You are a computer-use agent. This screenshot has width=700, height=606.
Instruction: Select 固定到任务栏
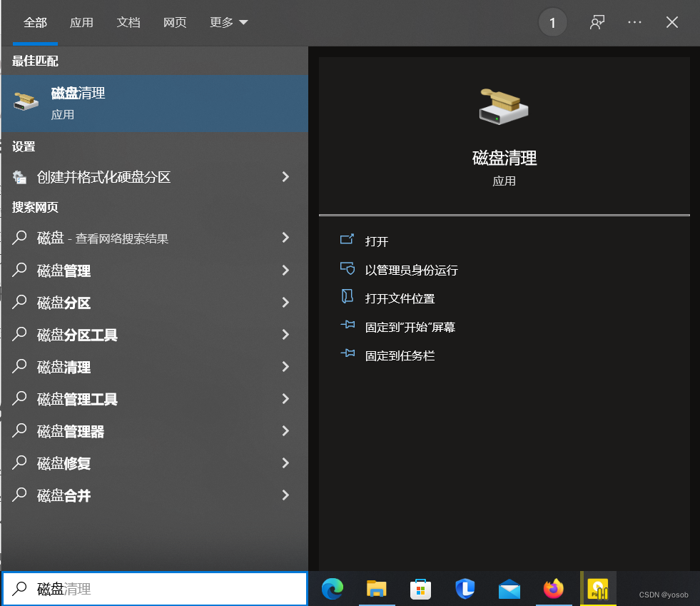(400, 355)
